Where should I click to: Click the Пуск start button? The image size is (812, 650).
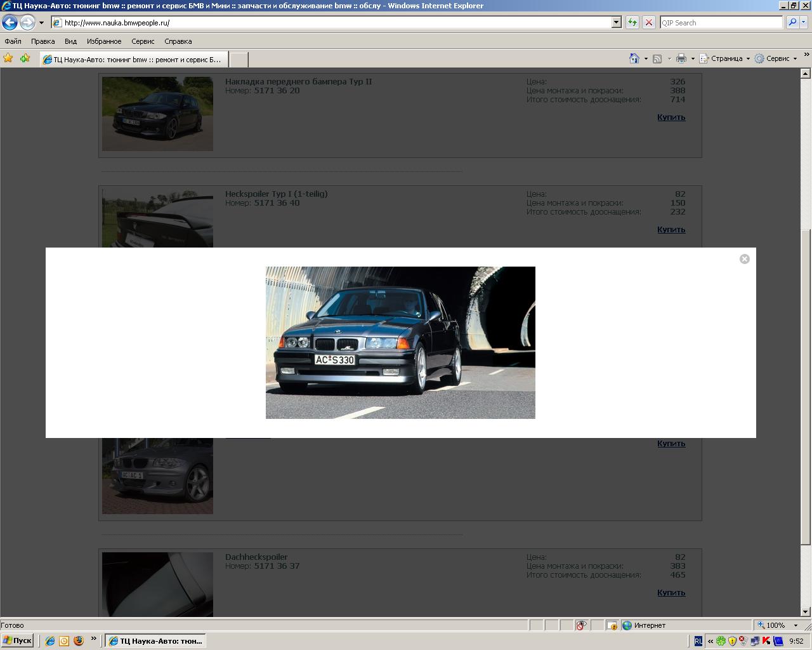pos(17,640)
